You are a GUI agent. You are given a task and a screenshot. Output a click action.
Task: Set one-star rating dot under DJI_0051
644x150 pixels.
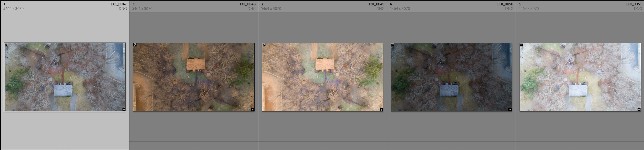coord(569,146)
